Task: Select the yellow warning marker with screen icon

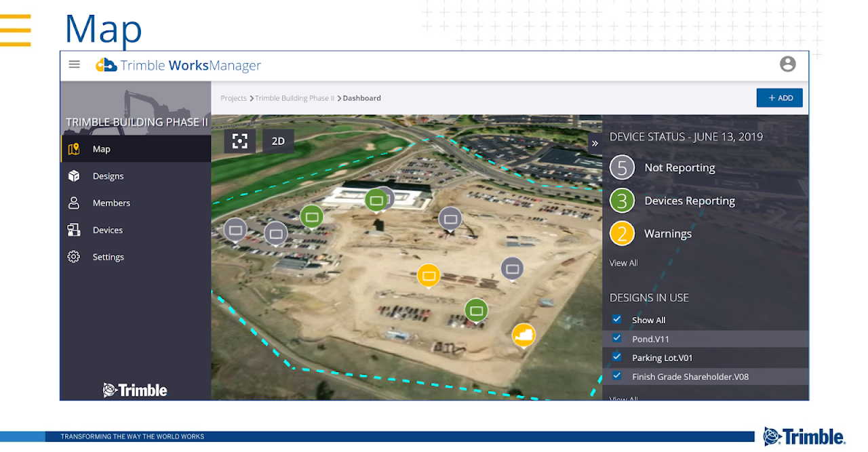Action: [429, 276]
